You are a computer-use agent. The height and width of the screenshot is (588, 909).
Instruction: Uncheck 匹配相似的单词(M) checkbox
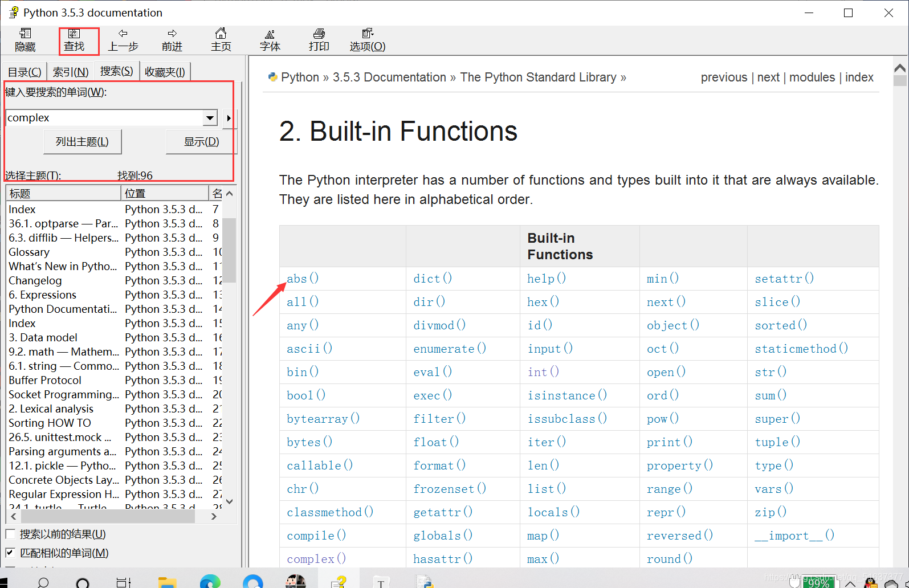(10, 553)
